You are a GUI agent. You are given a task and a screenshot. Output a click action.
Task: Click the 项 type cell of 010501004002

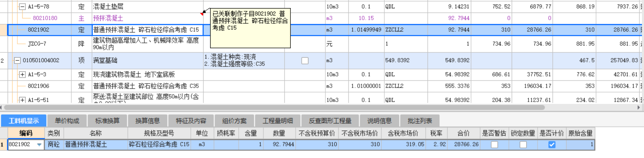81,61
